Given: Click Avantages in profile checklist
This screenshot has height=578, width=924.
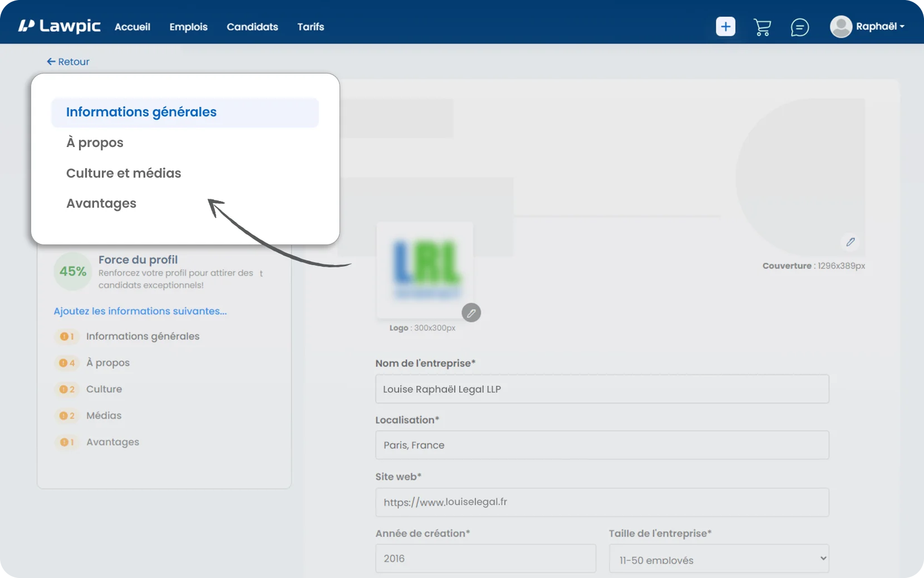Looking at the screenshot, I should point(112,442).
